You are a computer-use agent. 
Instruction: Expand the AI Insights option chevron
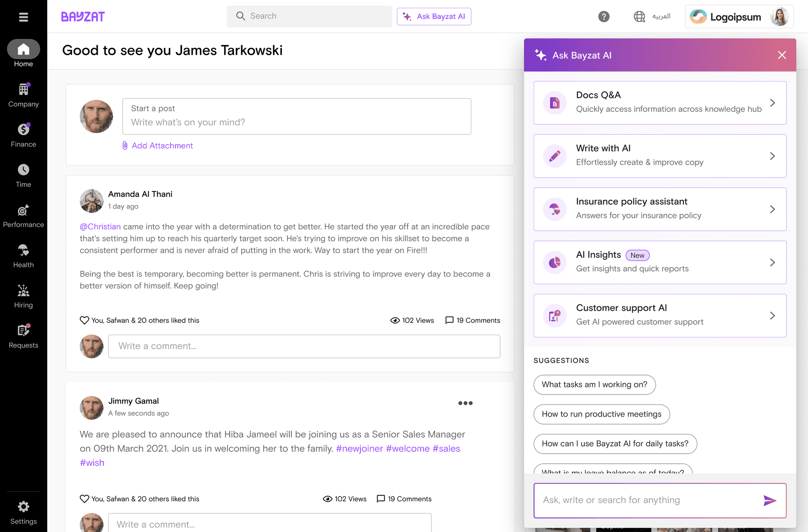coord(772,262)
